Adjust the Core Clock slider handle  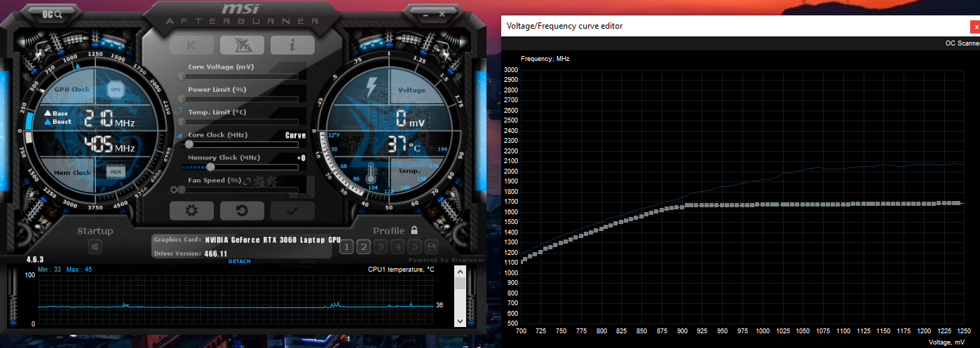point(189,144)
